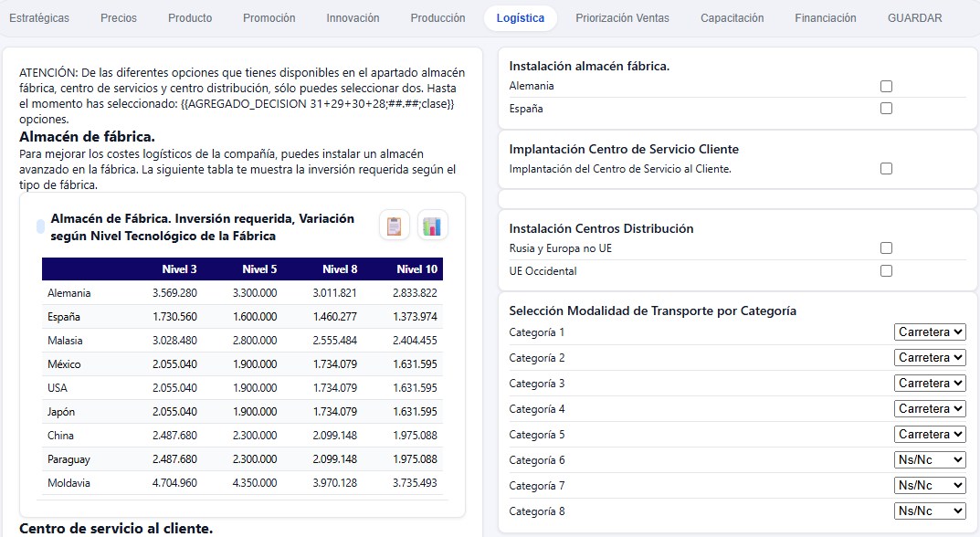Select the Alemania row label in table
Image resolution: width=980 pixels, height=537 pixels.
tap(68, 293)
